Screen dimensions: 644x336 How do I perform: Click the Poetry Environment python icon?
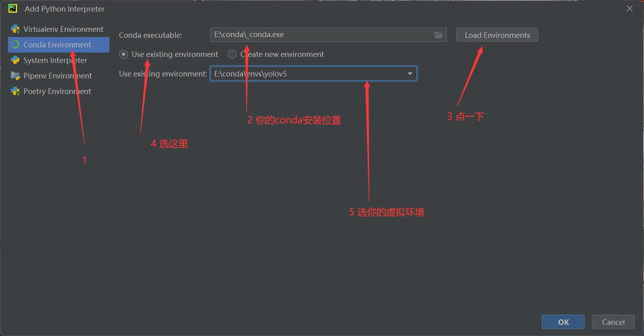pyautogui.click(x=16, y=91)
